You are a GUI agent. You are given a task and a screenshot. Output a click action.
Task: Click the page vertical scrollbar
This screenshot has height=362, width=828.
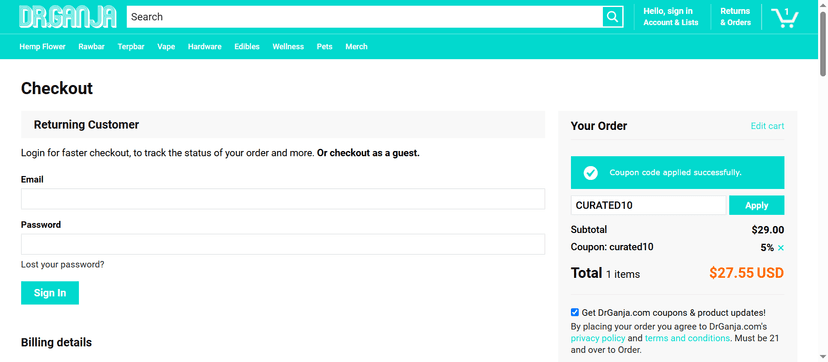coord(823,181)
